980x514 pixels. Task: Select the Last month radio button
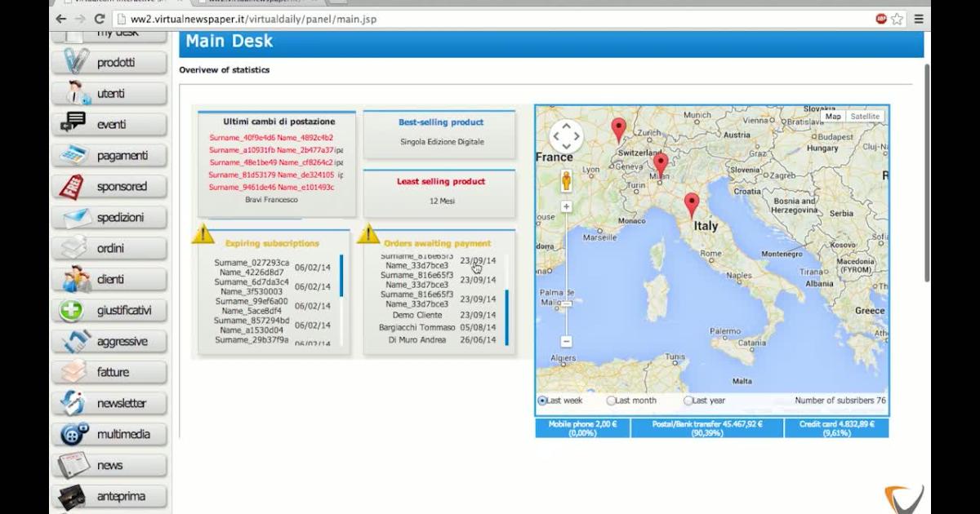tap(611, 401)
